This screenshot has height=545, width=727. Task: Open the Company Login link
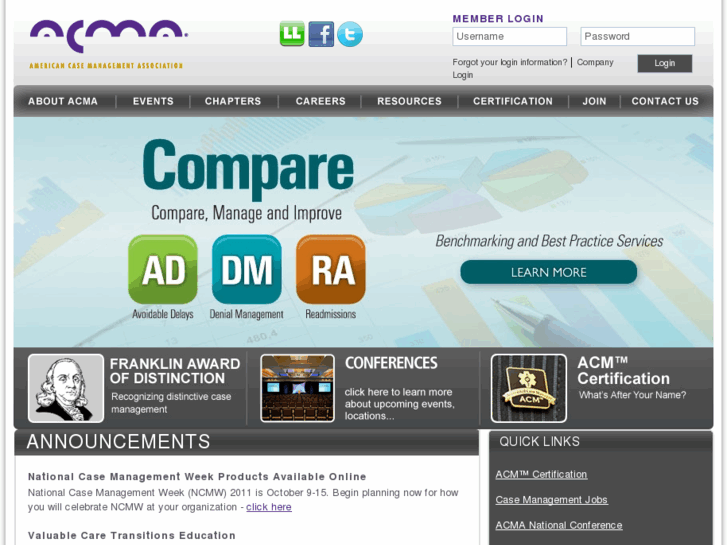pyautogui.click(x=595, y=62)
